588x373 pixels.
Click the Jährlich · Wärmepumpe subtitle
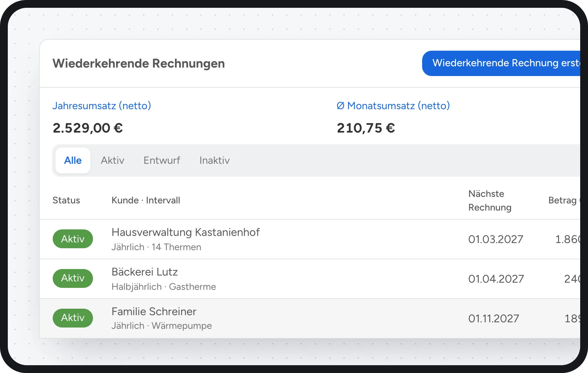162,326
